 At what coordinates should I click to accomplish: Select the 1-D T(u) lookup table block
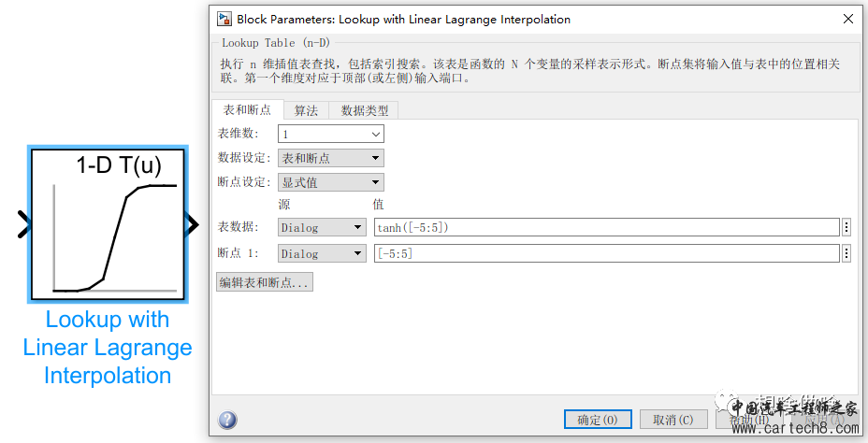click(108, 224)
